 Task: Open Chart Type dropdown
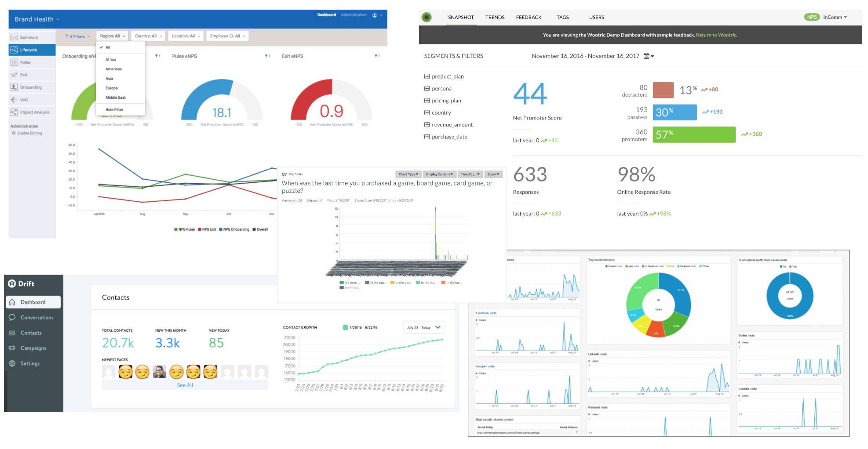408,174
